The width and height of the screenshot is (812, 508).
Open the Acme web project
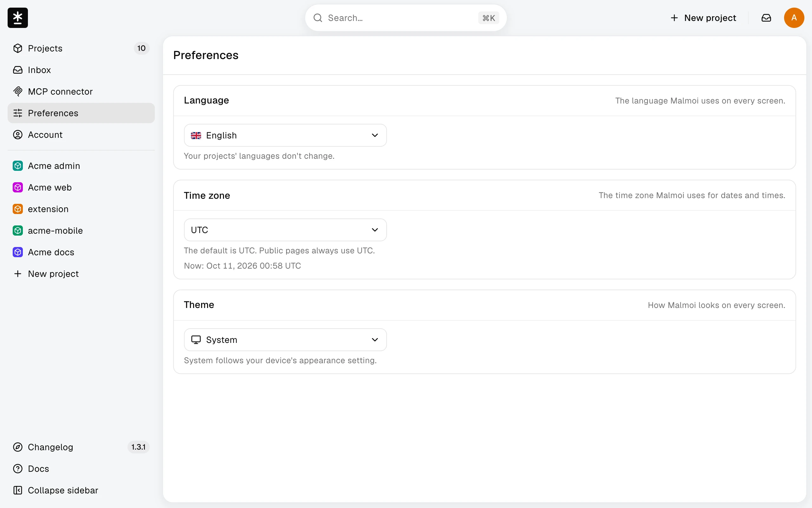[x=81, y=187]
